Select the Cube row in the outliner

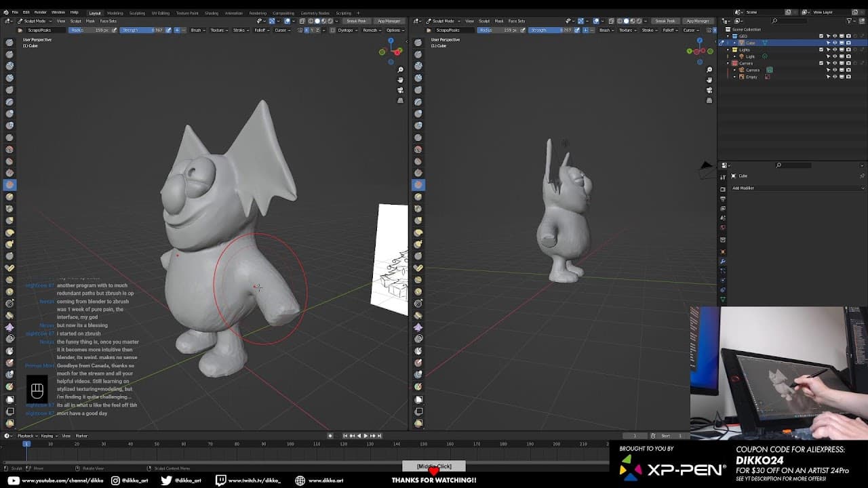(791, 43)
